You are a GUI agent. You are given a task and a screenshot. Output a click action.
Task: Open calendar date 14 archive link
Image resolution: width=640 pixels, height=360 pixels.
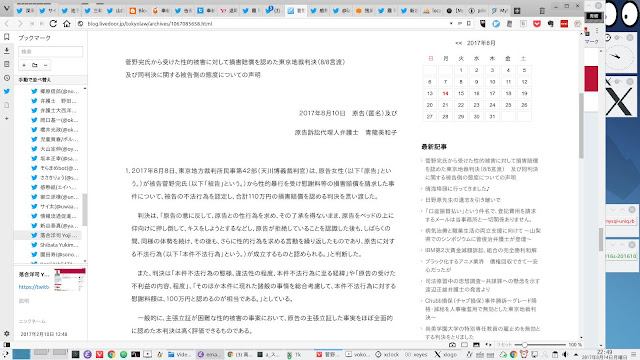pos(445,93)
